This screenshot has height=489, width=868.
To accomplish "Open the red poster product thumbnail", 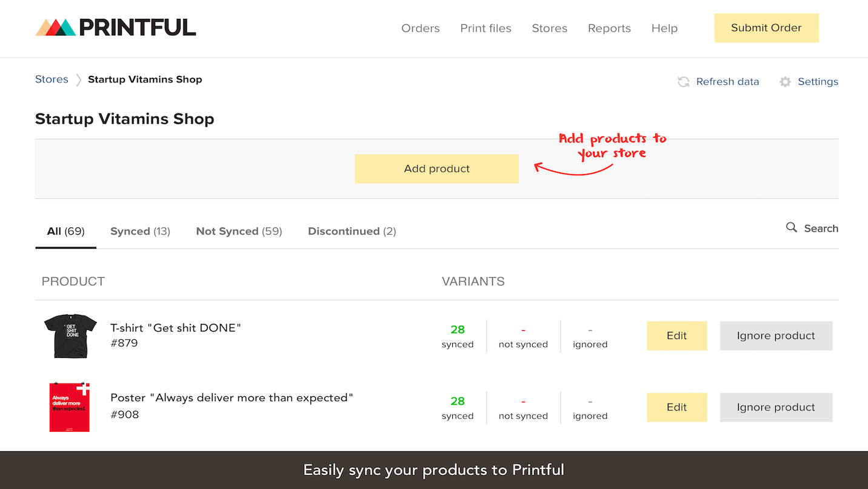I will pyautogui.click(x=70, y=407).
